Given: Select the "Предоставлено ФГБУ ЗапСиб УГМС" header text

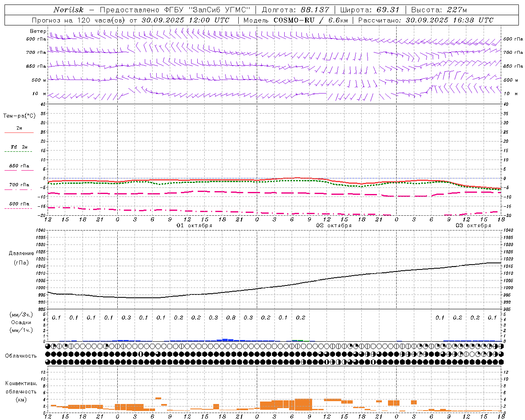Looking at the screenshot, I should point(175,10).
